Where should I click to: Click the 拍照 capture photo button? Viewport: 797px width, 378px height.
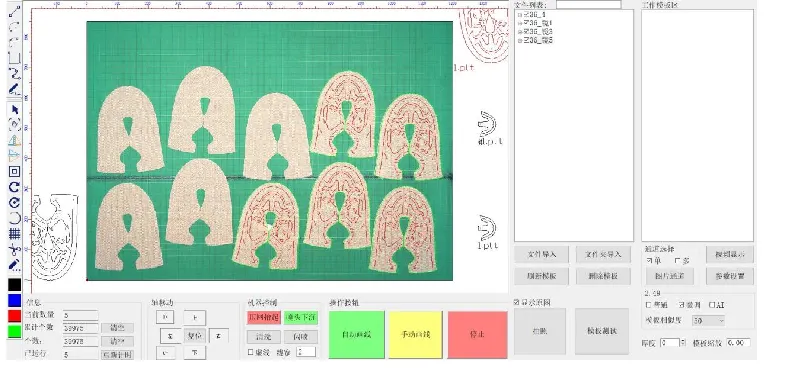pos(540,331)
